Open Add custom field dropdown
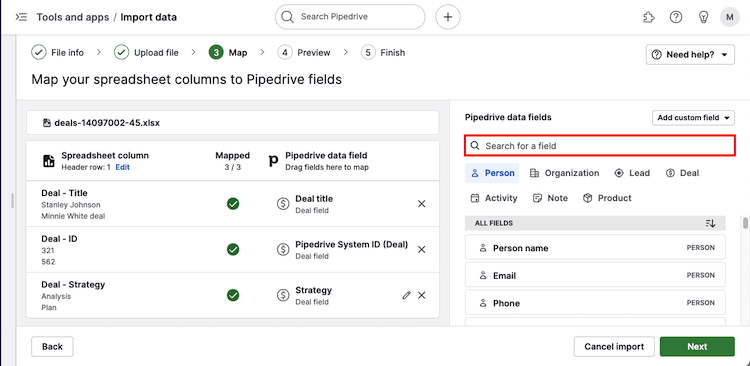This screenshot has height=366, width=750. tap(693, 118)
